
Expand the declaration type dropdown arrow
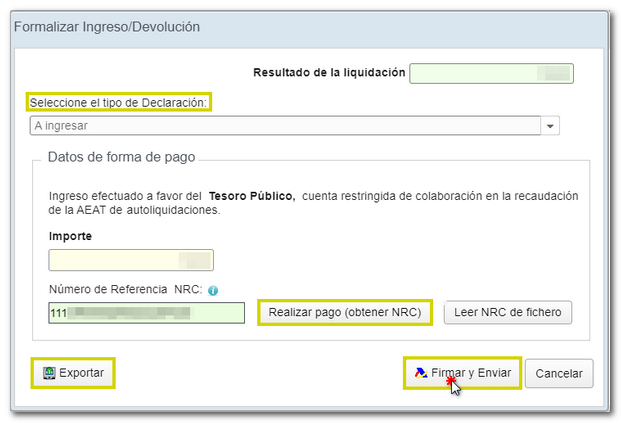[550, 127]
